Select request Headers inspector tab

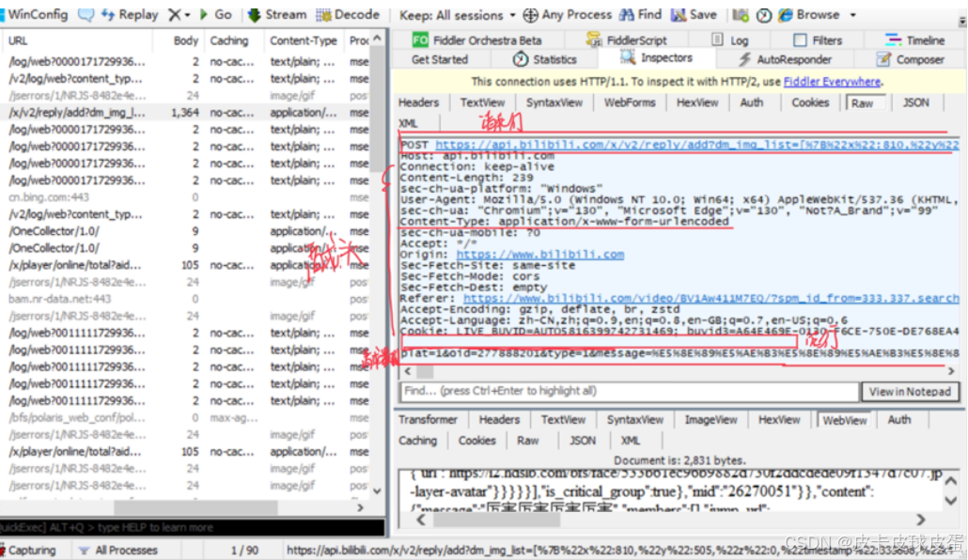pyautogui.click(x=418, y=102)
